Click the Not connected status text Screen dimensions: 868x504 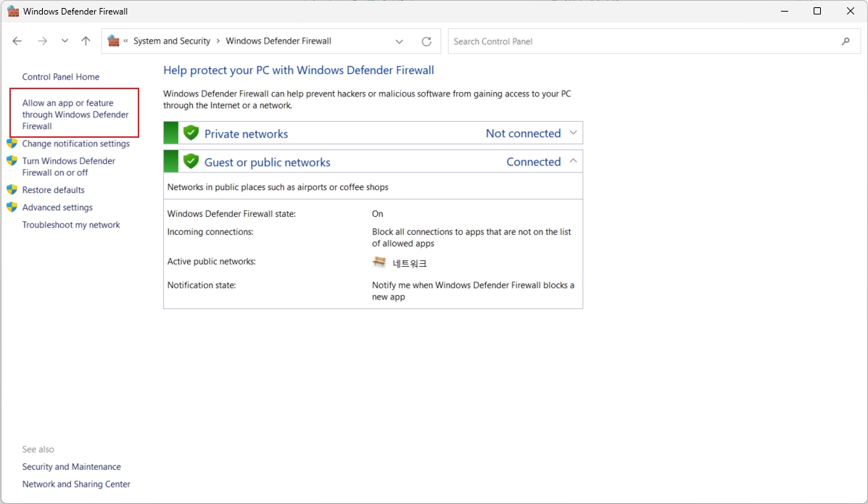(x=523, y=133)
